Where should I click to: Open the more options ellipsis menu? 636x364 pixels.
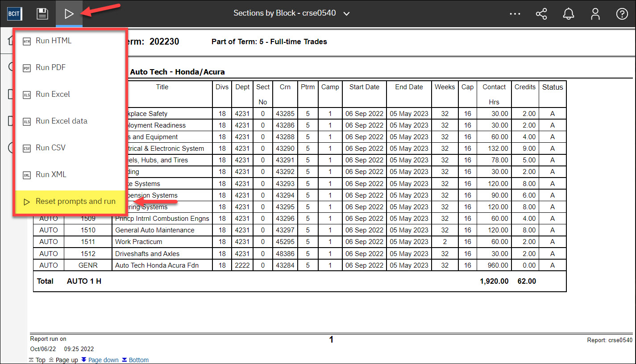pyautogui.click(x=515, y=14)
